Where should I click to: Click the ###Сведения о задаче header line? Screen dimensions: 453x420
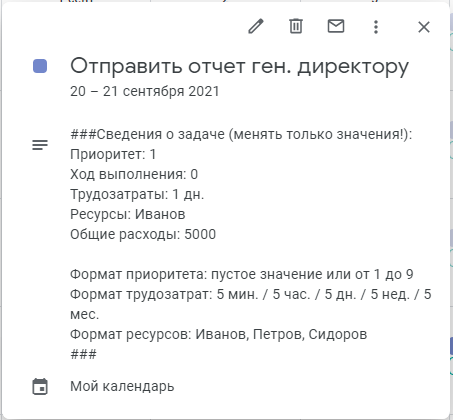(x=241, y=134)
